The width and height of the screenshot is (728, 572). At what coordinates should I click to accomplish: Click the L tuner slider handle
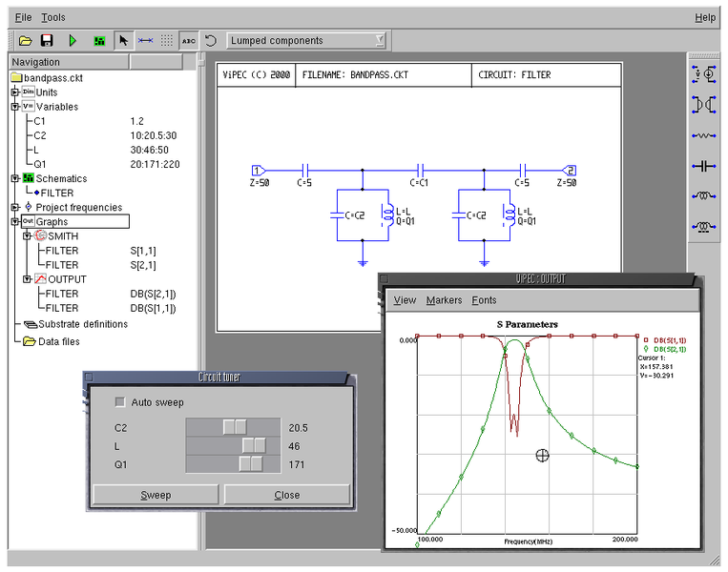[x=254, y=445]
